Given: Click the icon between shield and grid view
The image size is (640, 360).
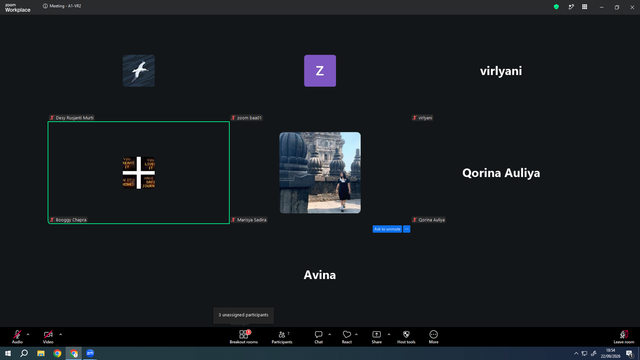Looking at the screenshot, I should (571, 7).
